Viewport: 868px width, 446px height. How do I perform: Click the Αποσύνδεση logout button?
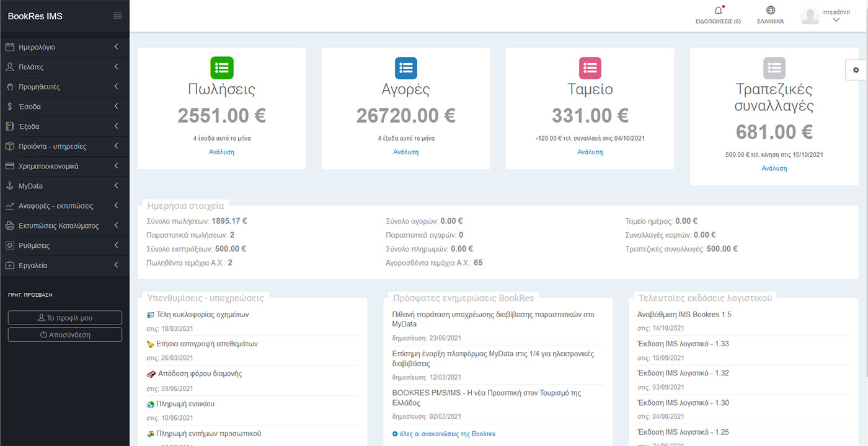pos(65,334)
